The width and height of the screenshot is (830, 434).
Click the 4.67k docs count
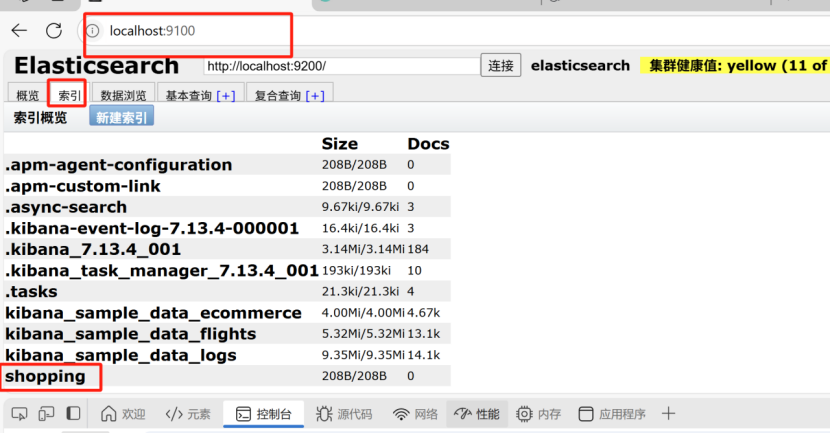point(423,313)
